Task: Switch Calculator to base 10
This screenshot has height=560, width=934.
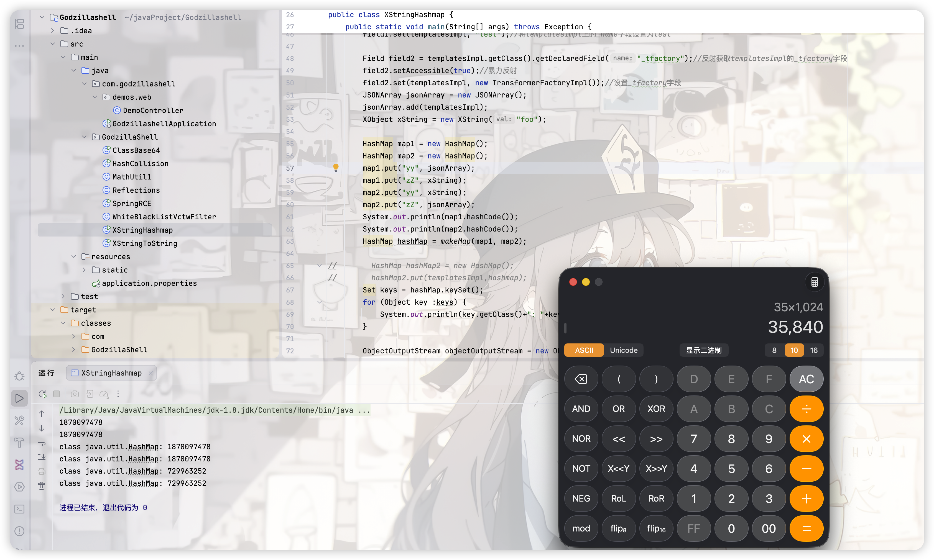Action: pyautogui.click(x=794, y=350)
